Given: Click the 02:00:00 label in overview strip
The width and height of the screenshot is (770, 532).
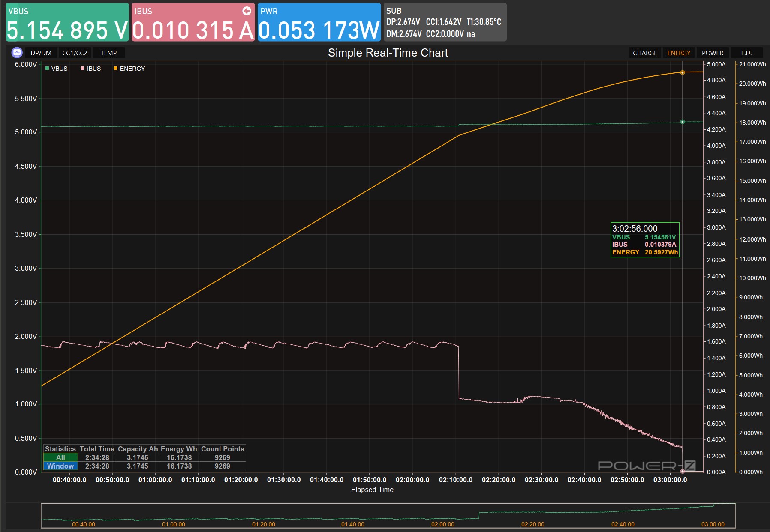Looking at the screenshot, I should click(443, 524).
